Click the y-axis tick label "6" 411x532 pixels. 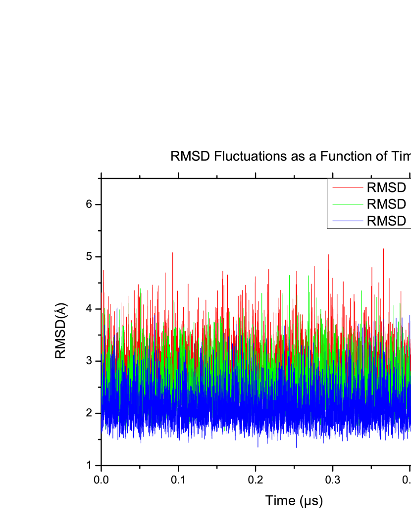(x=89, y=204)
